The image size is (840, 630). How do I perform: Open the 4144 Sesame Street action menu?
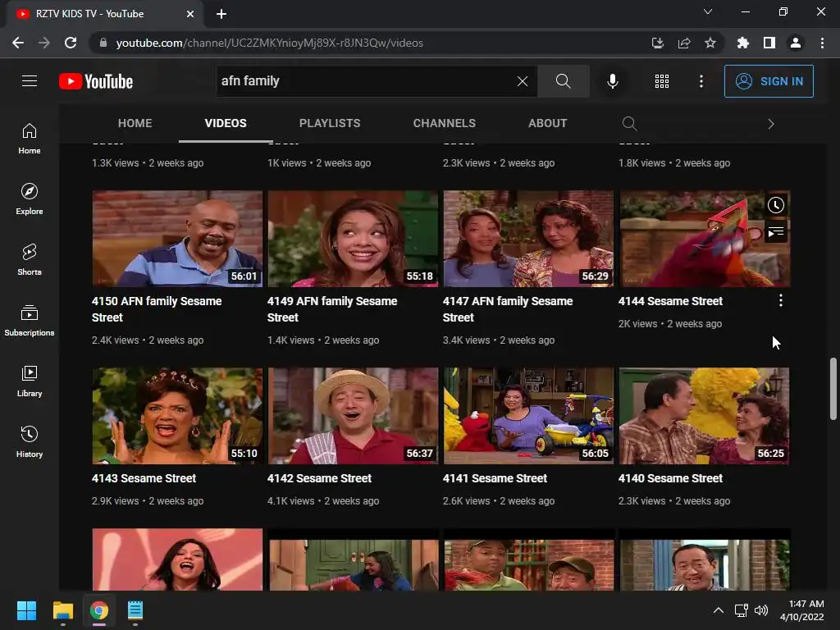pyautogui.click(x=781, y=300)
